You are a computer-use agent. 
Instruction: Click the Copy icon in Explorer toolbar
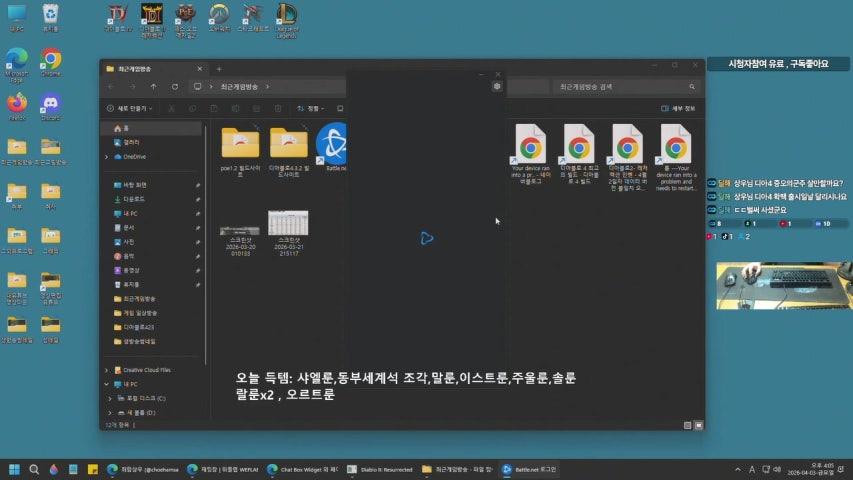(193, 109)
